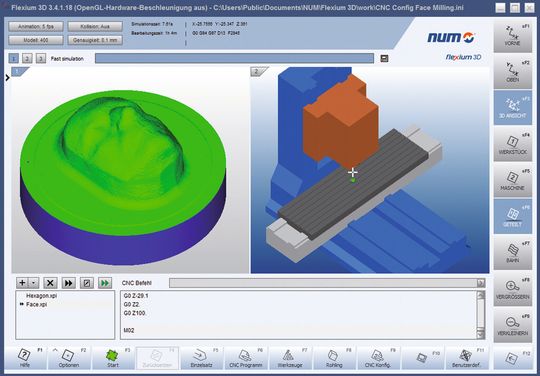
Task: Open the Werkzeuge tools button
Action: (290, 358)
